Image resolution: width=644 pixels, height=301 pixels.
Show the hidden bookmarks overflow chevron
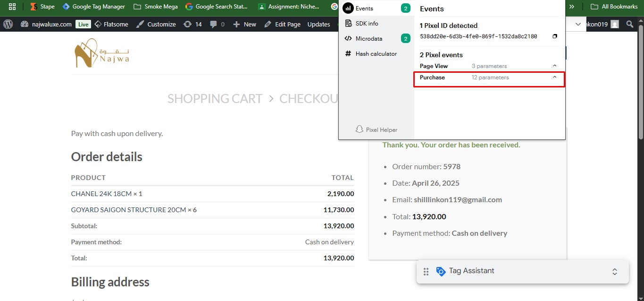pyautogui.click(x=572, y=7)
